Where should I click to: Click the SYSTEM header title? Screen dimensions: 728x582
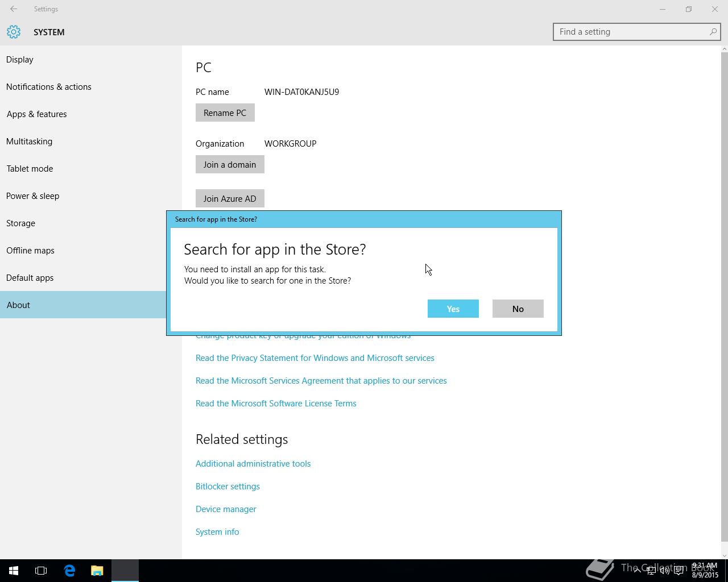click(x=49, y=32)
